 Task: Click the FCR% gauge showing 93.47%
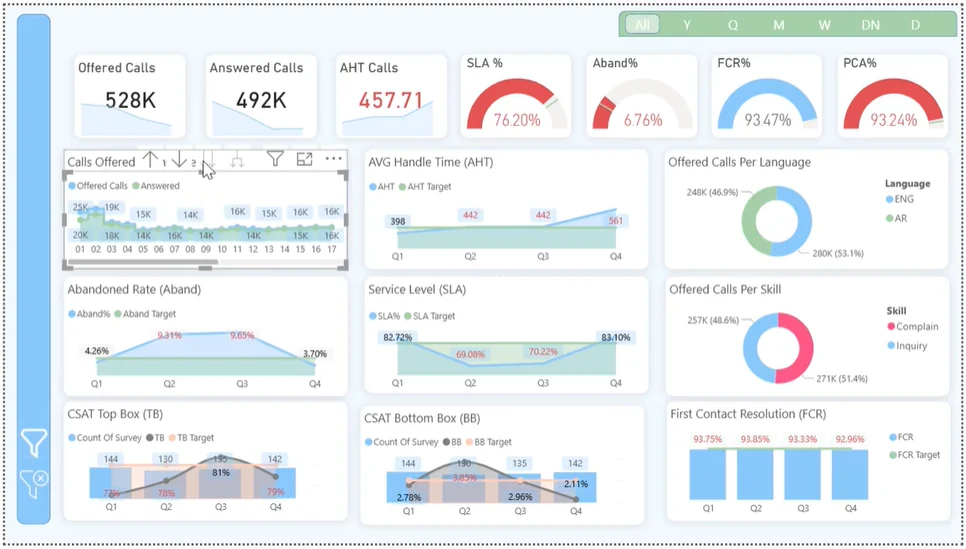click(x=767, y=96)
